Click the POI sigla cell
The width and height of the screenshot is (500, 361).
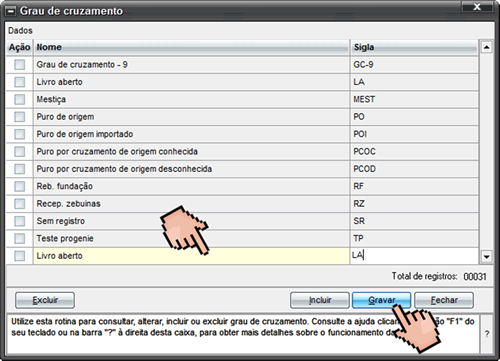pyautogui.click(x=414, y=134)
